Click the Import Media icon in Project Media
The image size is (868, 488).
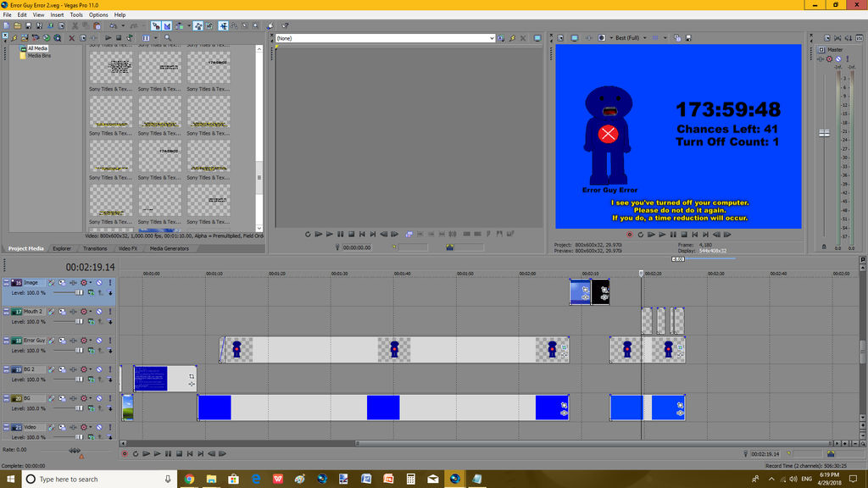pyautogui.click(x=16, y=37)
